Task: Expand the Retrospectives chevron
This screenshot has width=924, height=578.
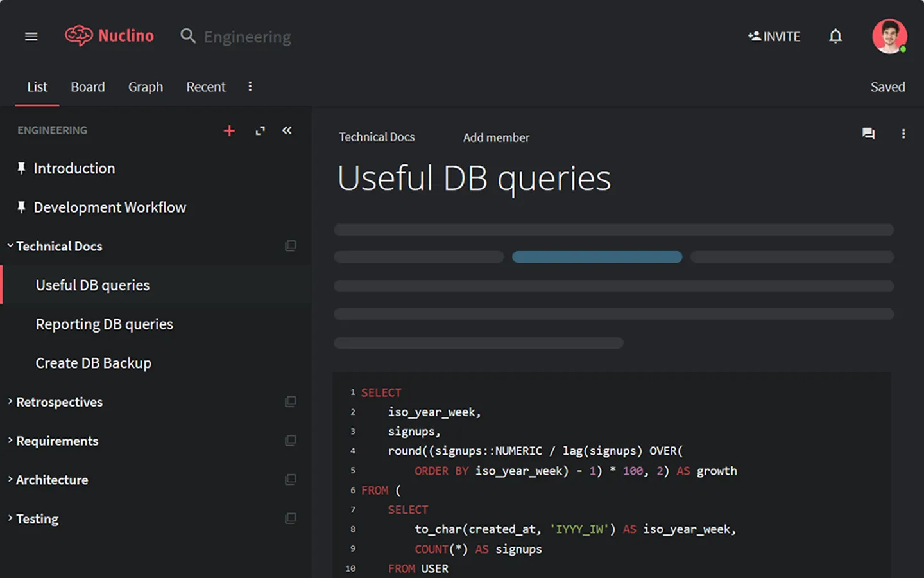Action: (10, 401)
